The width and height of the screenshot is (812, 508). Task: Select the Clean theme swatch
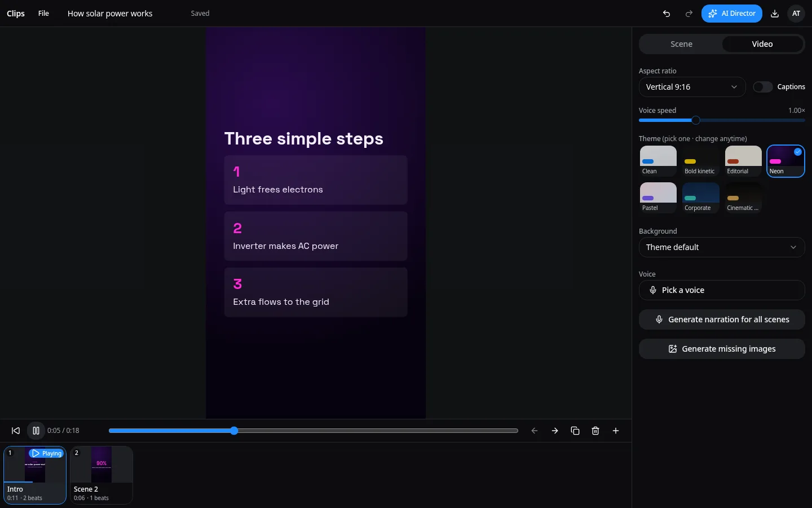[x=658, y=161]
